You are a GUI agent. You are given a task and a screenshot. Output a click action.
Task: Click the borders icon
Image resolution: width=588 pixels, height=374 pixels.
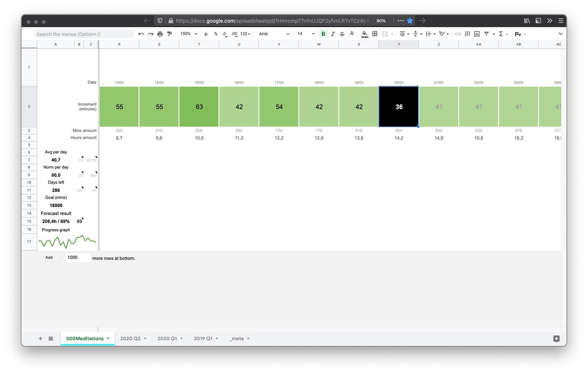pos(375,34)
